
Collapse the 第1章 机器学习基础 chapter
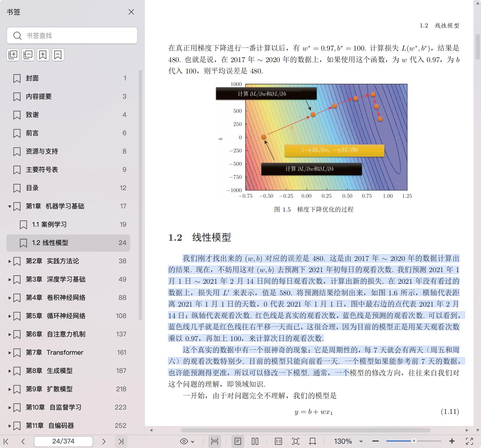[x=10, y=207]
